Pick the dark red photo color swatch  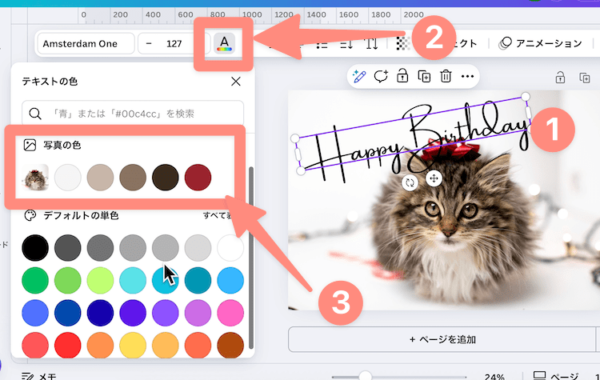point(198,178)
